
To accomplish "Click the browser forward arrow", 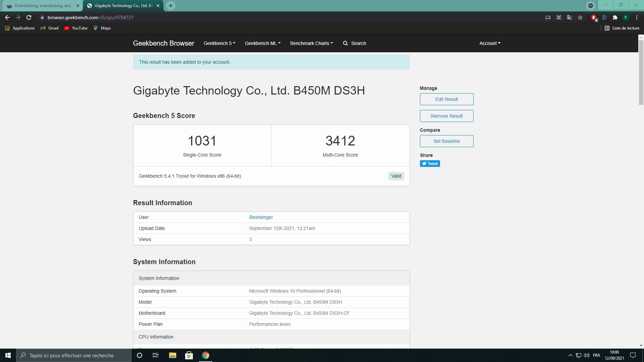I will point(18,17).
